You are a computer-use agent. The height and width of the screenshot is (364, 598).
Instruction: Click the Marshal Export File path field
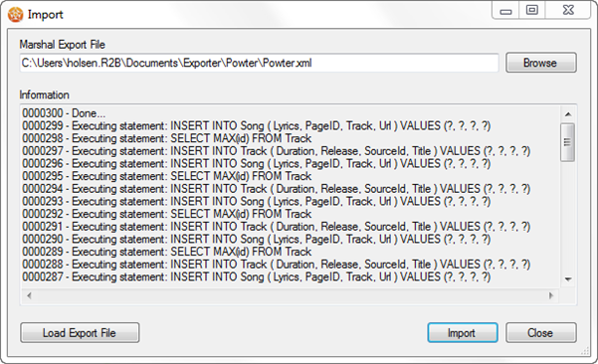[x=259, y=63]
